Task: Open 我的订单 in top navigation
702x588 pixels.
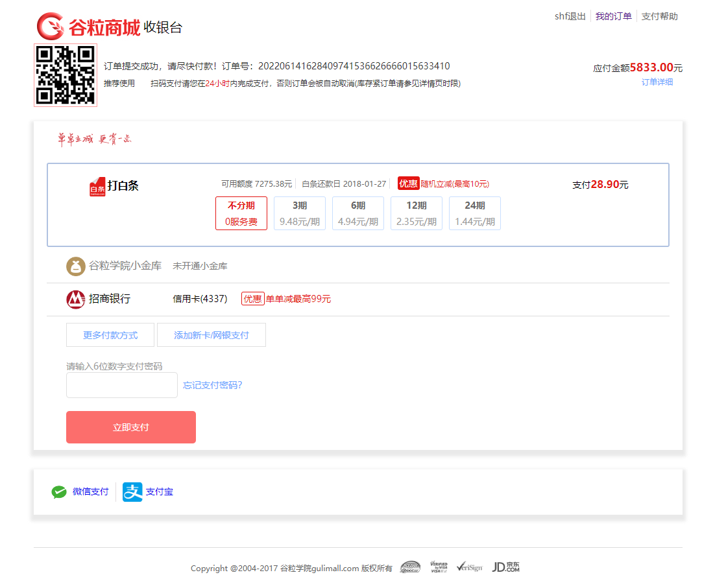Action: point(613,17)
